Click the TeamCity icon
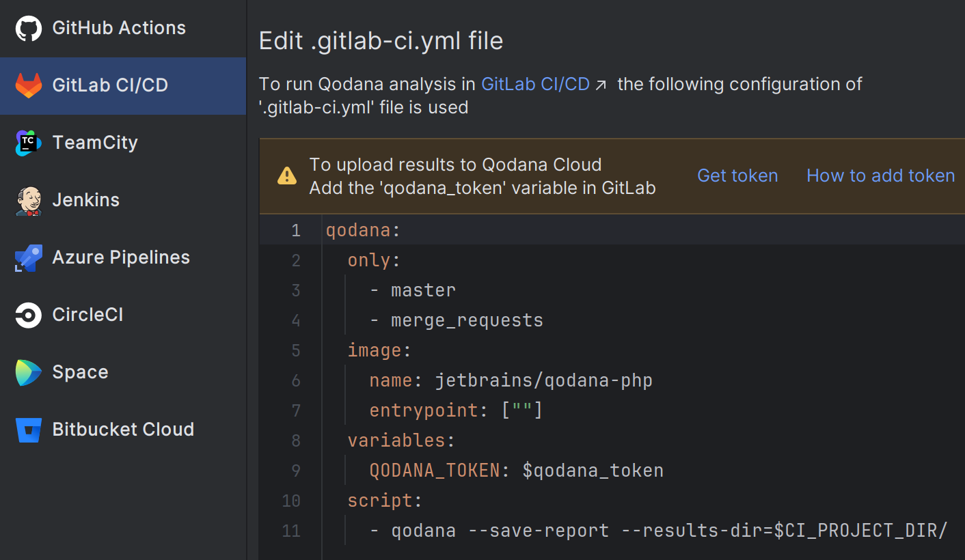Screen dimensions: 965x560 pyautogui.click(x=27, y=143)
